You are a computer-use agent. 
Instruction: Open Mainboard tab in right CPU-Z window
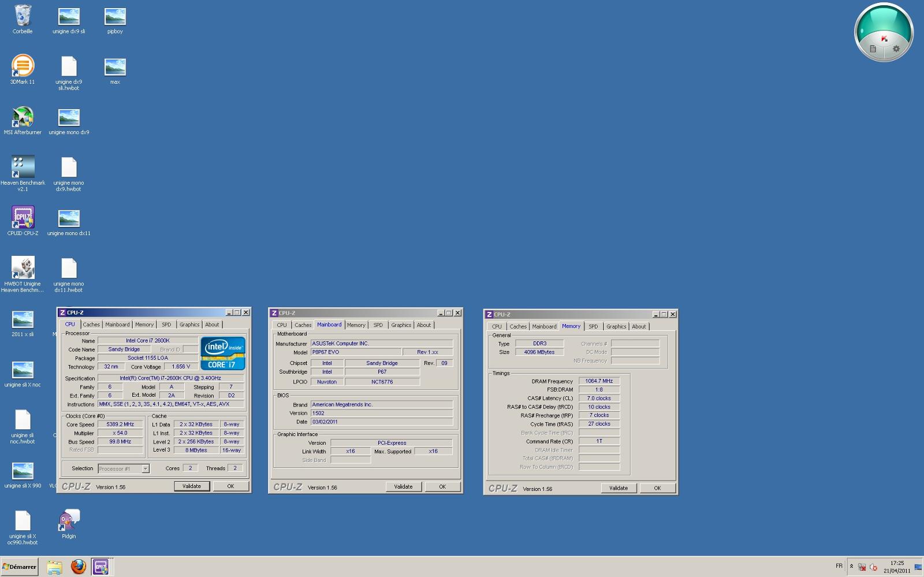click(544, 327)
